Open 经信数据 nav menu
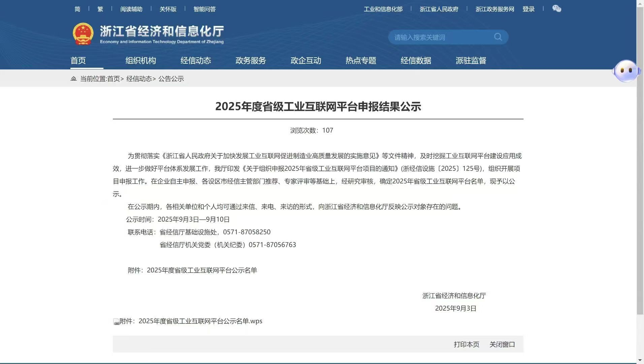Screen dimensions: 644x364 pyautogui.click(x=416, y=60)
